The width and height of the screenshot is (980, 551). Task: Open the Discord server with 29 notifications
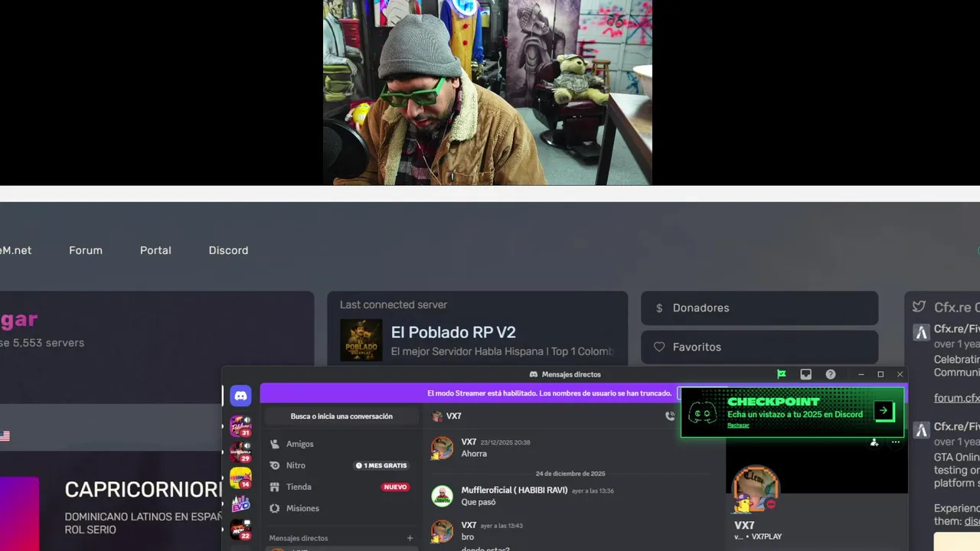click(240, 452)
